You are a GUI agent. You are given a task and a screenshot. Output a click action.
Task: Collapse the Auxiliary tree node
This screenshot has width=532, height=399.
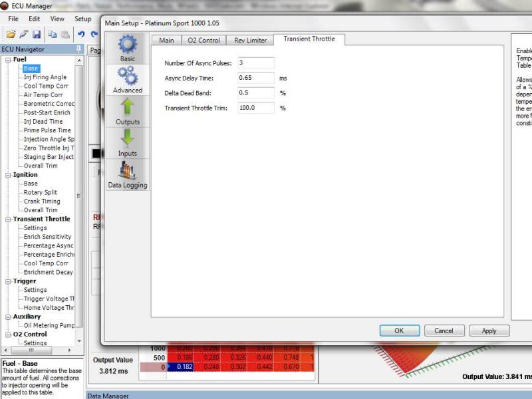coord(8,317)
